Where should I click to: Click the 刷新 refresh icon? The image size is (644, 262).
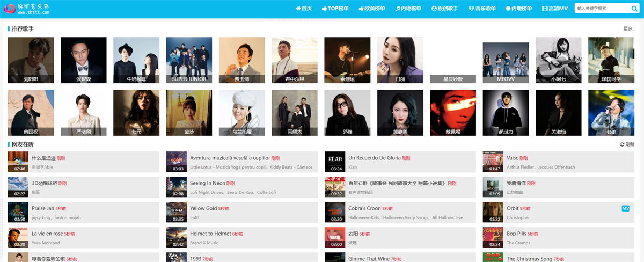point(622,144)
